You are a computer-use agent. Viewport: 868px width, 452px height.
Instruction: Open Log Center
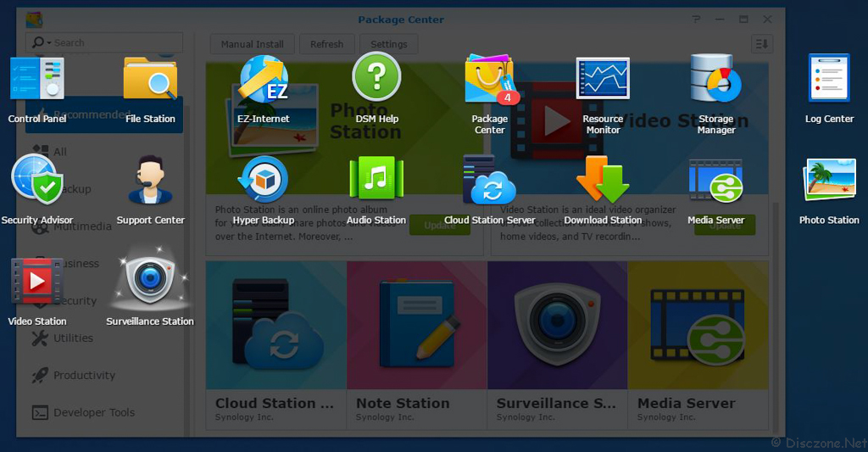tap(829, 78)
